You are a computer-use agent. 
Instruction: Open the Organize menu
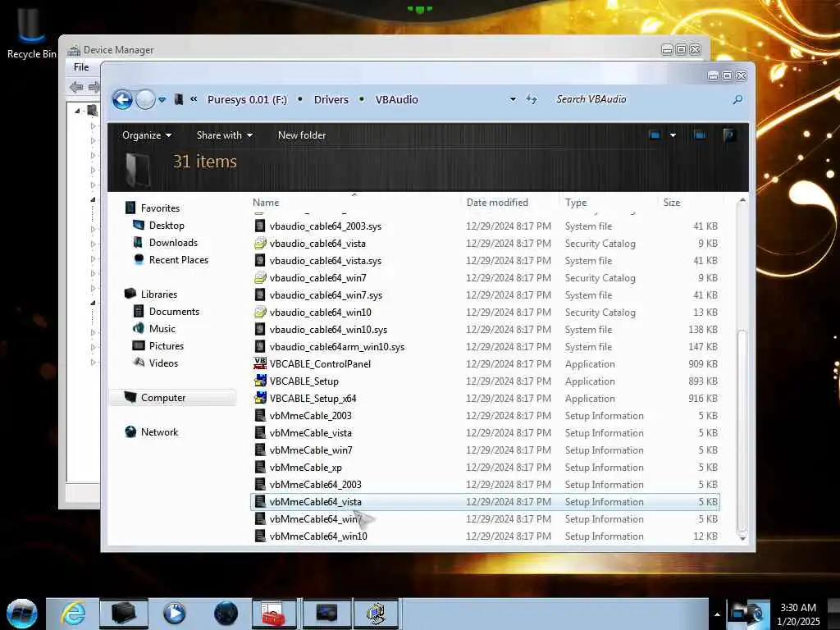(x=147, y=135)
